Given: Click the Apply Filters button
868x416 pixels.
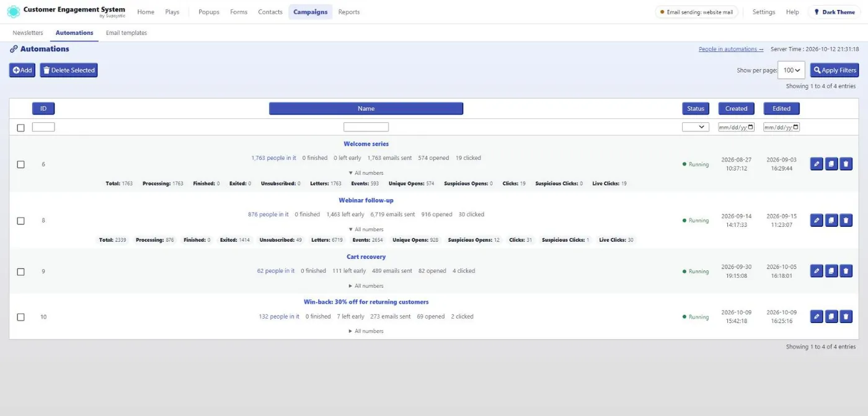Looking at the screenshot, I should pyautogui.click(x=835, y=70).
